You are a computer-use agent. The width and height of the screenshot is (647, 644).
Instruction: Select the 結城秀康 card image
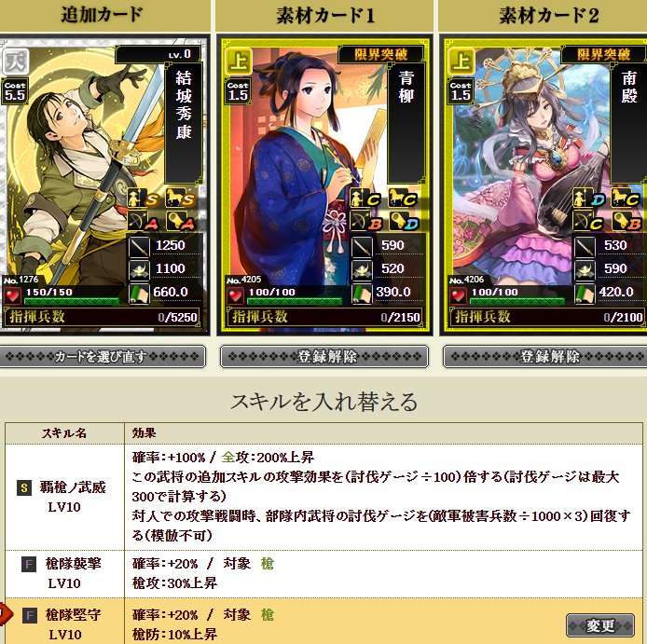tap(103, 185)
